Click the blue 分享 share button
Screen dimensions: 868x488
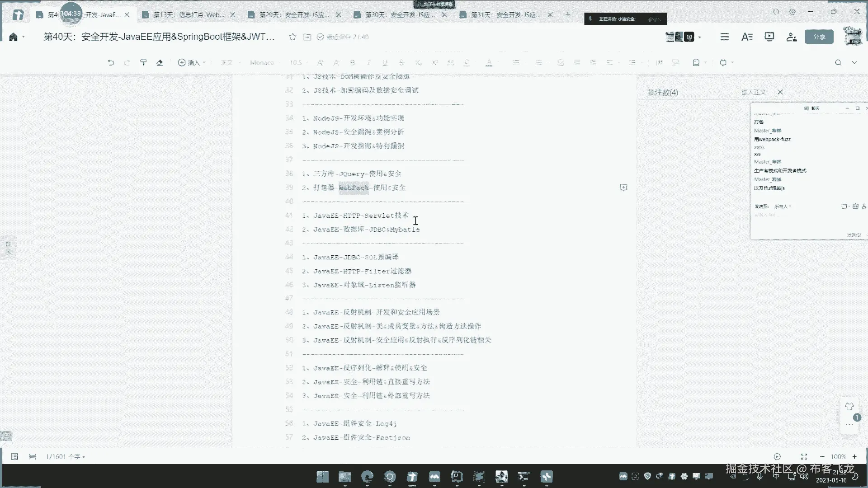[x=819, y=37]
